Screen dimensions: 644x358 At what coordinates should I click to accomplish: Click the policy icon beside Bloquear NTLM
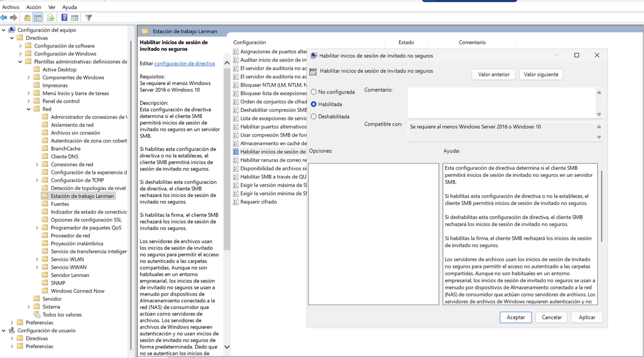tap(236, 85)
